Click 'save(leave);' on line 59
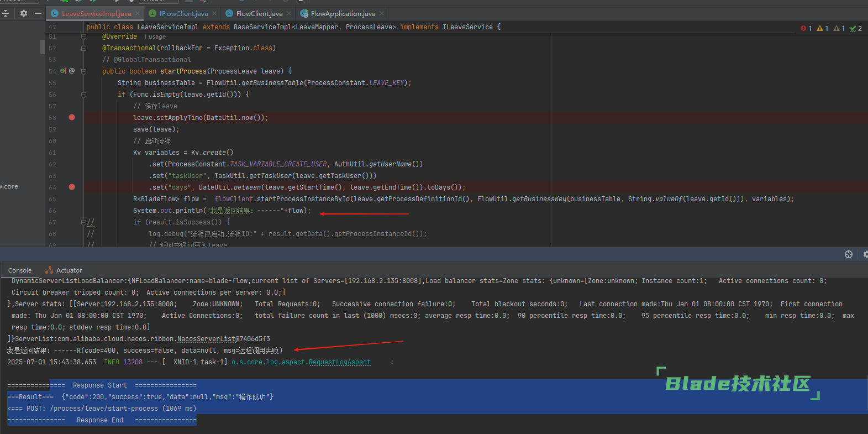Image resolution: width=868 pixels, height=434 pixels. (x=156, y=129)
